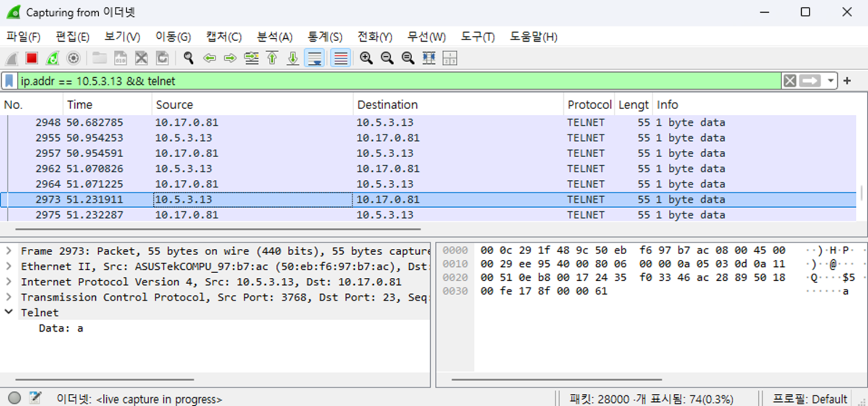Image resolution: width=868 pixels, height=406 pixels.
Task: Expand the Transmission Control Protocol layer
Action: pos(9,297)
